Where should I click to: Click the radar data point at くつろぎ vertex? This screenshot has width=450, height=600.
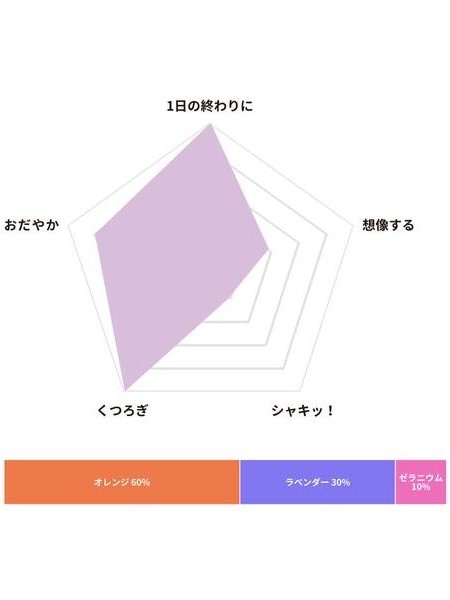[126, 391]
